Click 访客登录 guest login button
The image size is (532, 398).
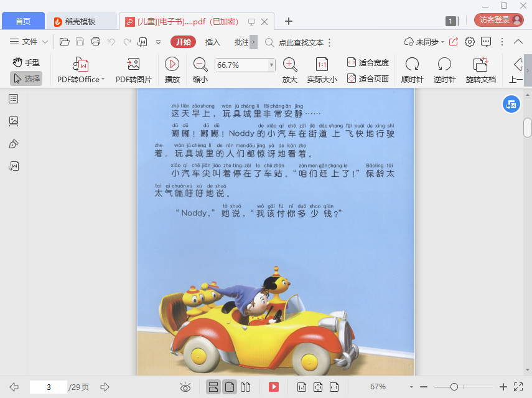tap(499, 20)
